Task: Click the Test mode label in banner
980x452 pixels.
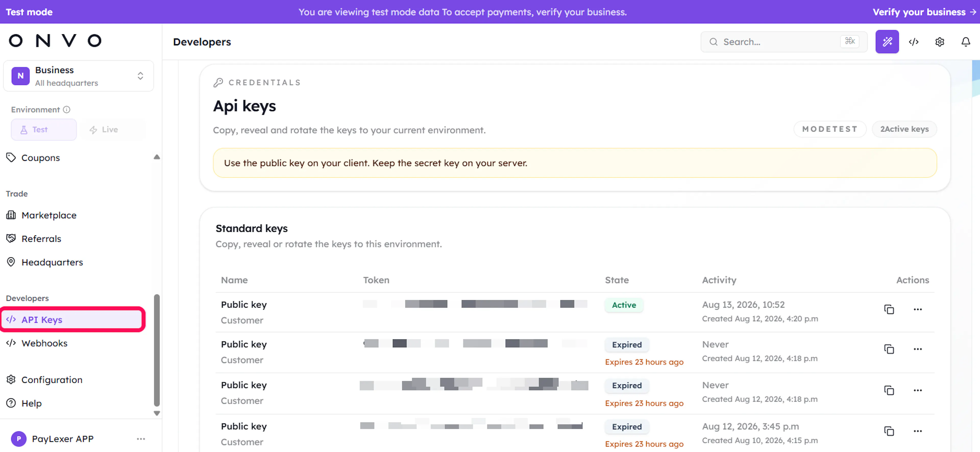Action: [29, 12]
